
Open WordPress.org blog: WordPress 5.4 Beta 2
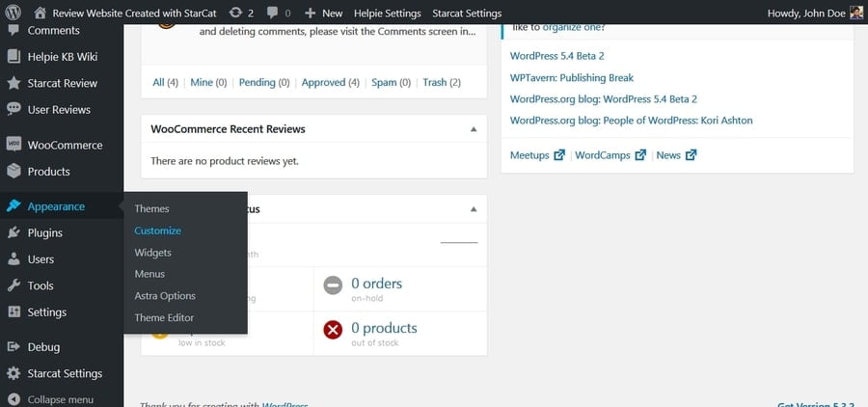[604, 99]
